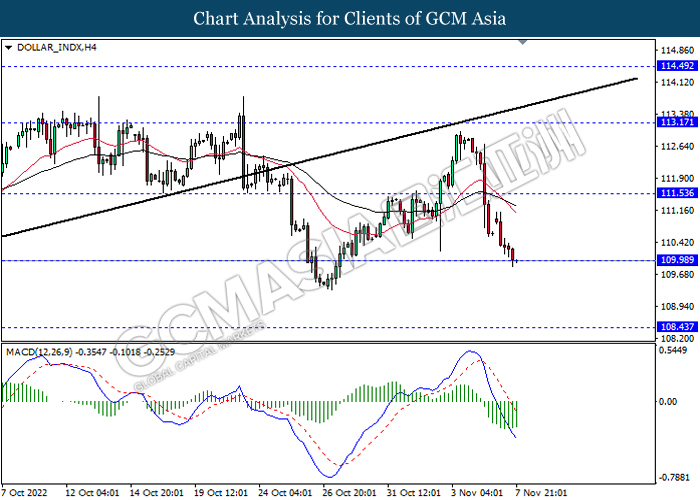Click the 7 Oct 2022 date label

pos(25,493)
